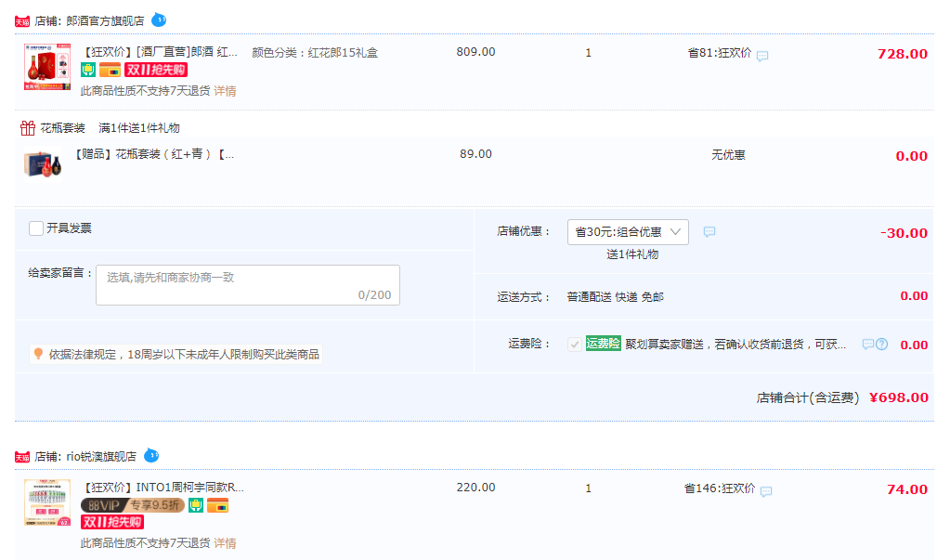This screenshot has height=560, width=950.
Task: Open the 郎酒官方旗舰店 store name link
Action: click(105, 21)
